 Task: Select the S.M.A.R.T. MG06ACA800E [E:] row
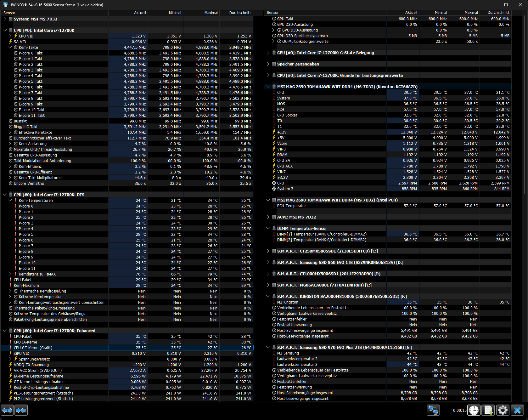[x=388, y=285]
